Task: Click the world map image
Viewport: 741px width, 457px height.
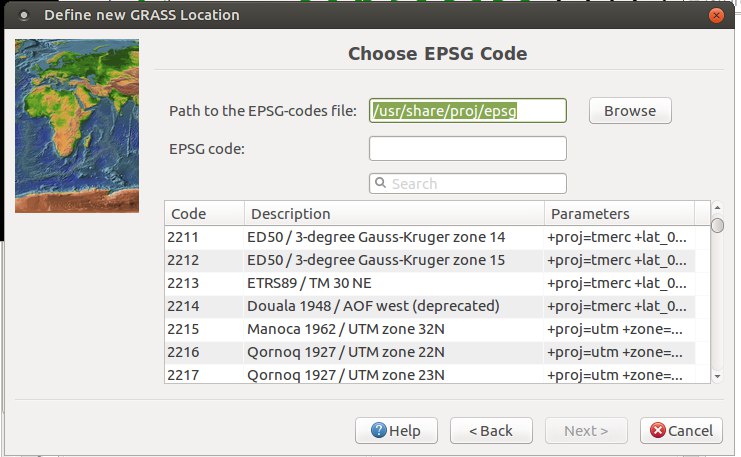Action: click(x=77, y=126)
